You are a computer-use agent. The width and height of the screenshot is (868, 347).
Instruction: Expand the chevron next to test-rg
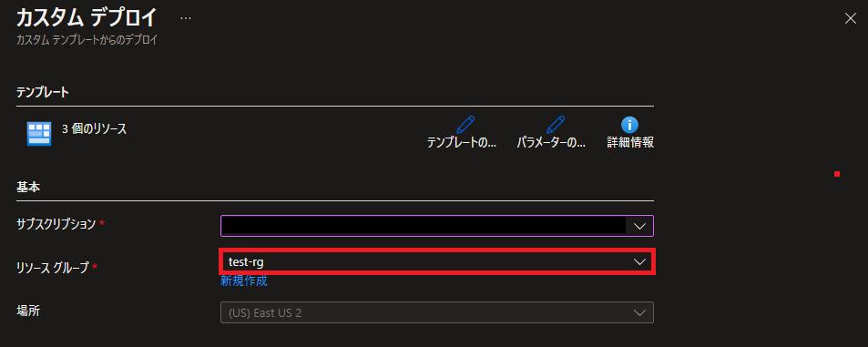(639, 261)
